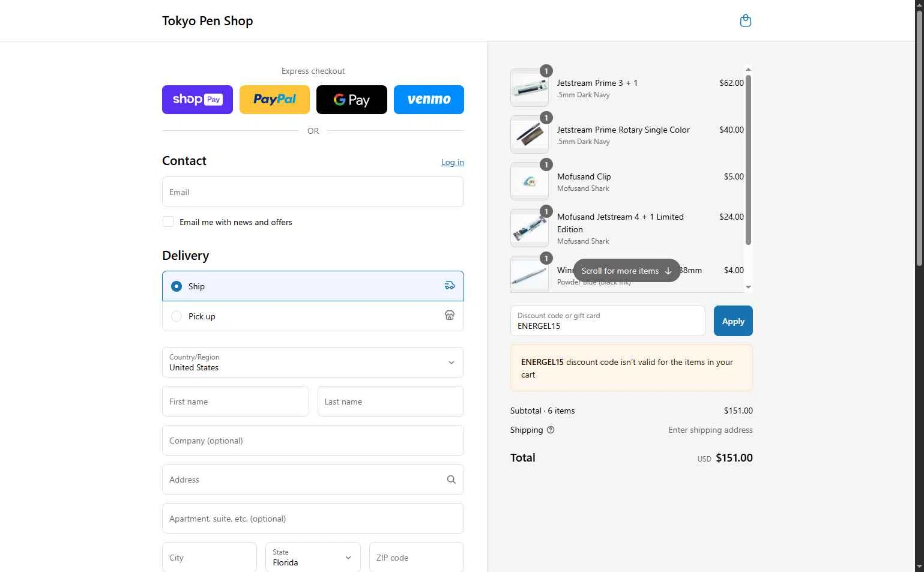924x572 pixels.
Task: Click the Jetstream Prime 3 + 1 thumbnail
Action: point(530,88)
